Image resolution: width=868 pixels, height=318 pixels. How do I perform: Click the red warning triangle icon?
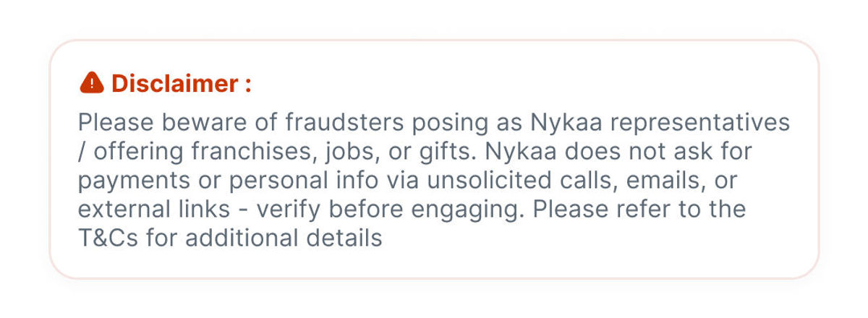(91, 83)
